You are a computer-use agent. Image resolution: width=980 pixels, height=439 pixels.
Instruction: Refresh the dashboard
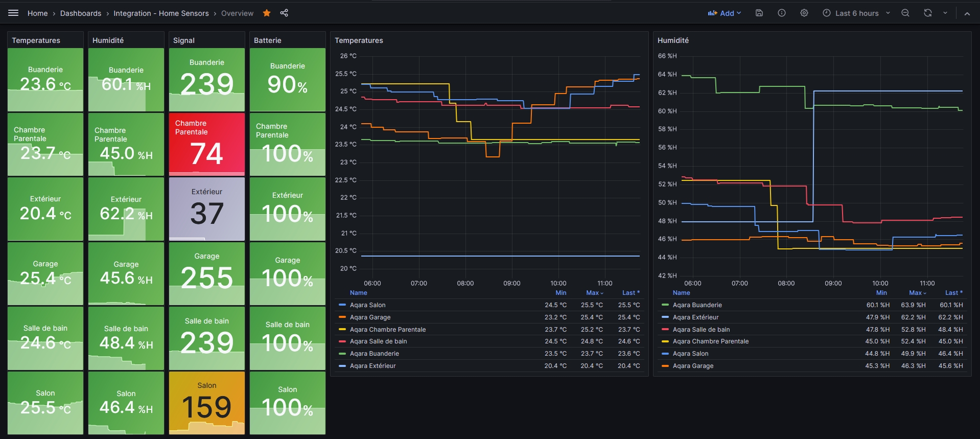[x=928, y=13]
